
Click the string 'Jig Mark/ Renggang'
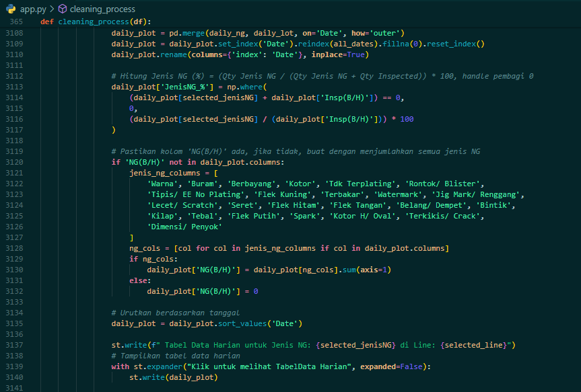pos(476,194)
